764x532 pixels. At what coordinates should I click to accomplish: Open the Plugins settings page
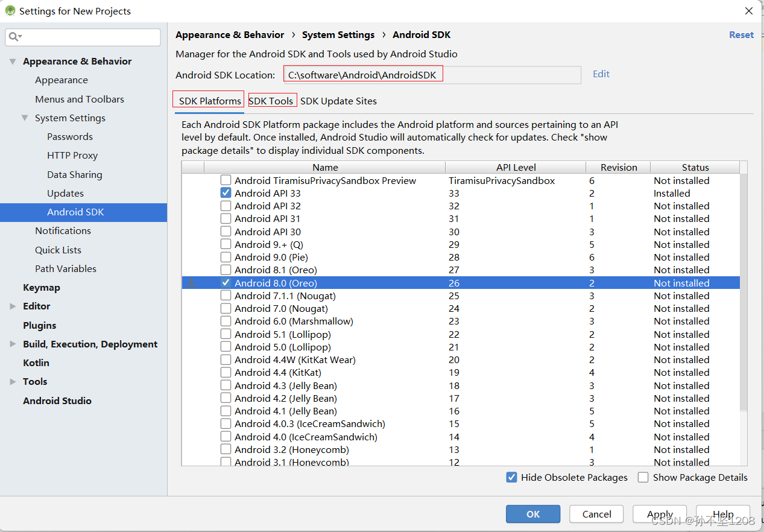click(x=40, y=326)
